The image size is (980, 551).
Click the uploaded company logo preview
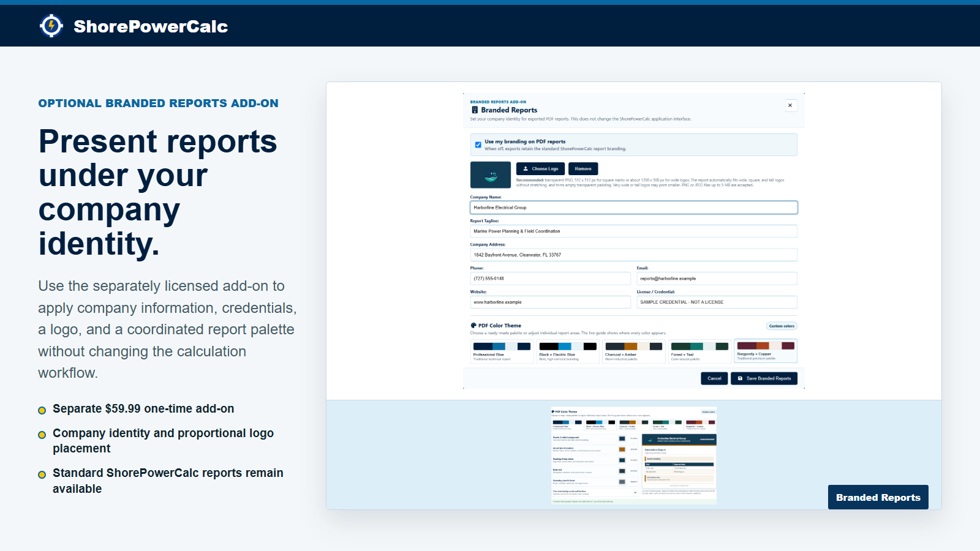(x=491, y=175)
